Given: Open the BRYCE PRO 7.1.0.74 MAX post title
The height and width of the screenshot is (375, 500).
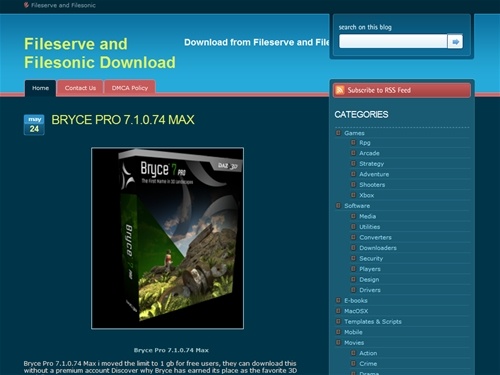Looking at the screenshot, I should pos(123,120).
